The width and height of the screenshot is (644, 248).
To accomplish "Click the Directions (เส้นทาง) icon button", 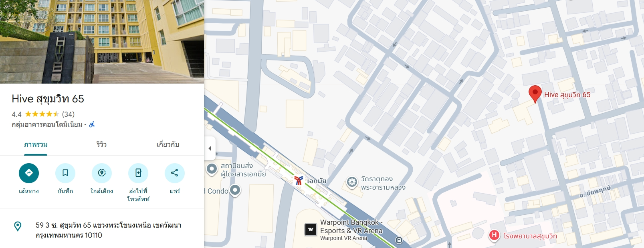I will coord(29,173).
